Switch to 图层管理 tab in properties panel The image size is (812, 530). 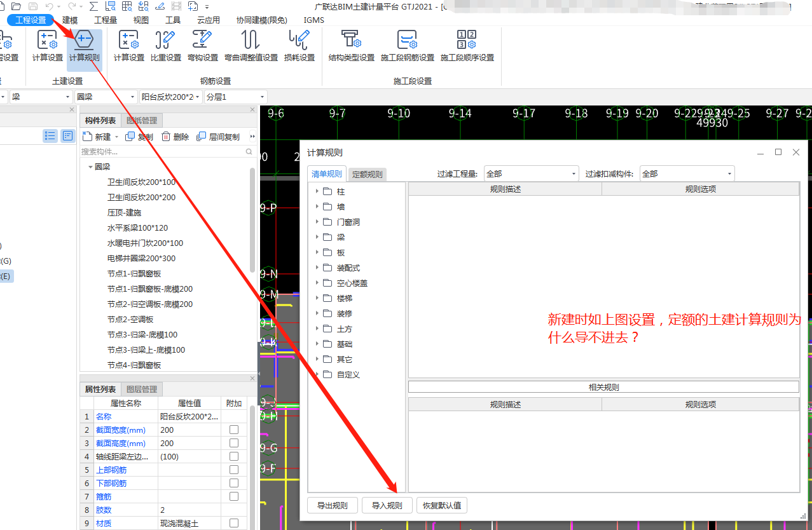point(142,390)
